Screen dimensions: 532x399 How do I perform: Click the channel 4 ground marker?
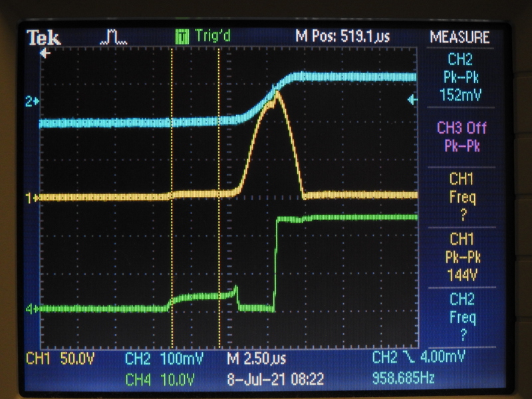(x=32, y=309)
